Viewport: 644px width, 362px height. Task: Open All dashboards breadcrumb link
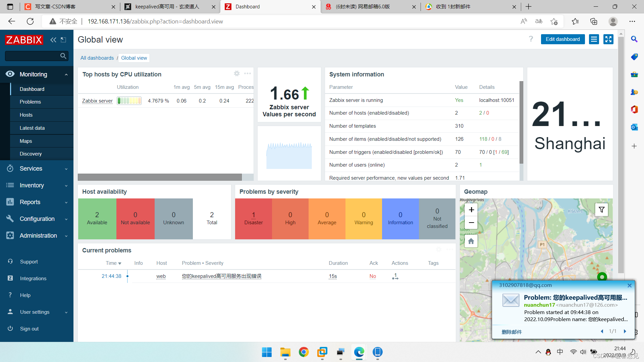pos(97,58)
